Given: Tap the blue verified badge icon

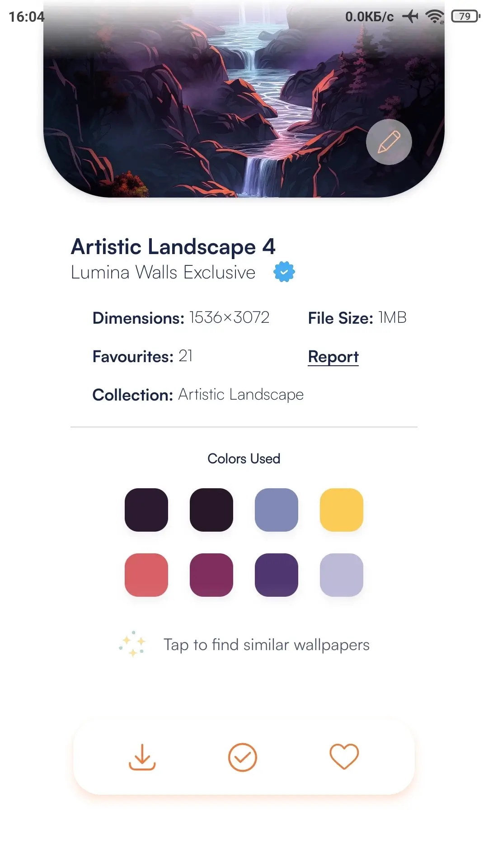Looking at the screenshot, I should pos(284,272).
